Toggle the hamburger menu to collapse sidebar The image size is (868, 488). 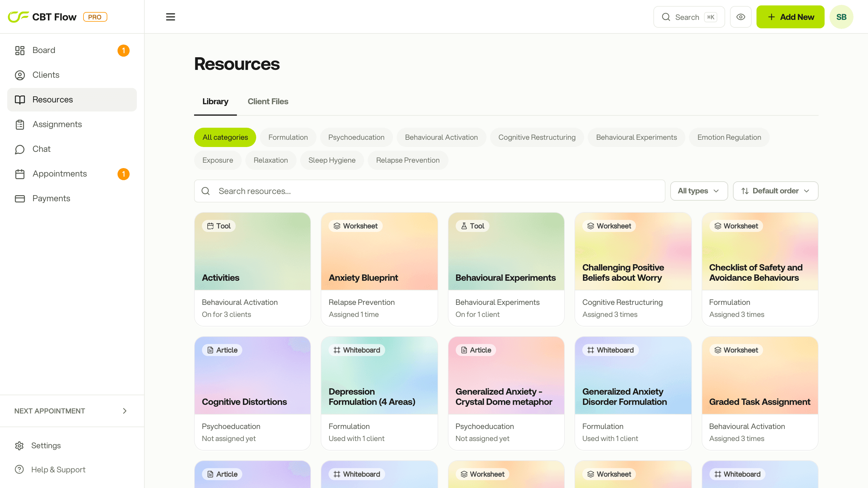(x=171, y=17)
